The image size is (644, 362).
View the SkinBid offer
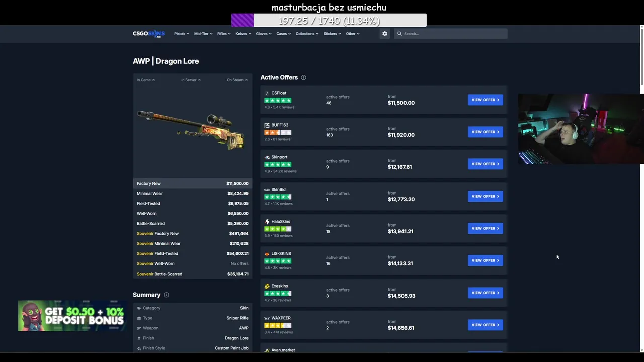(x=485, y=196)
